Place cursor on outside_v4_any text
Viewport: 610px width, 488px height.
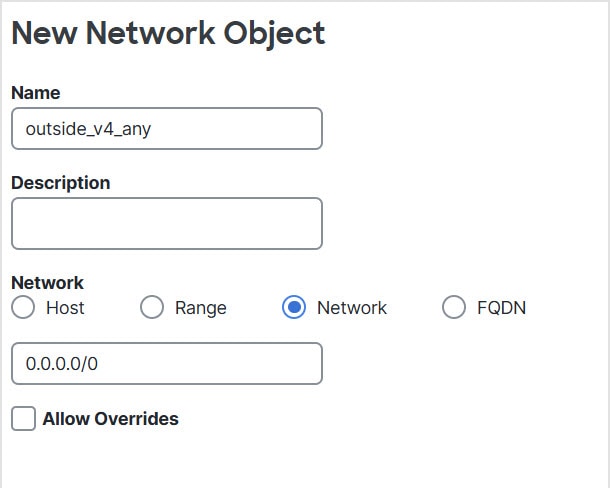pyautogui.click(x=88, y=129)
